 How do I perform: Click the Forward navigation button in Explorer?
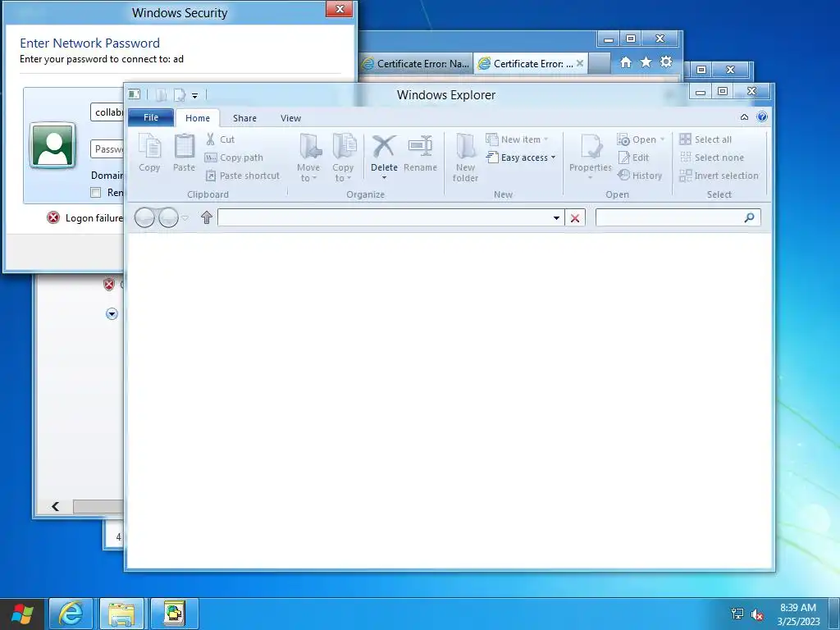pos(168,217)
